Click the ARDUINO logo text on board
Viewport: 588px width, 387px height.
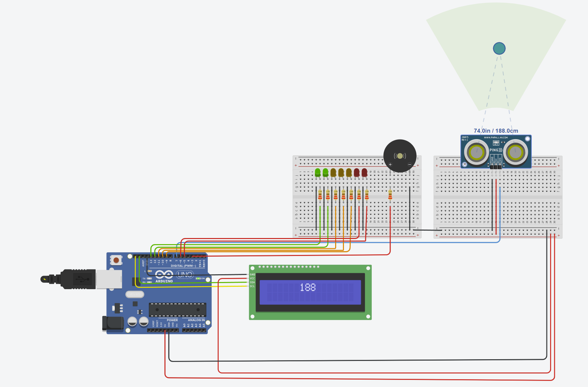[164, 281]
